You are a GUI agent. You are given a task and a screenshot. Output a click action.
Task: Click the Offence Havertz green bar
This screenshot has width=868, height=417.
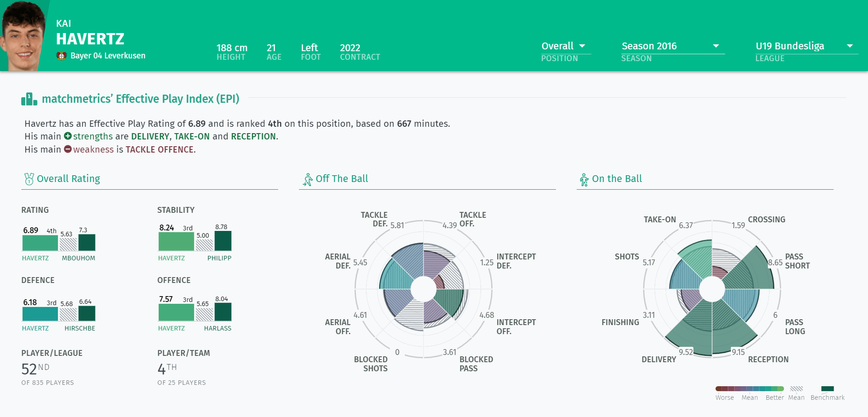click(176, 312)
